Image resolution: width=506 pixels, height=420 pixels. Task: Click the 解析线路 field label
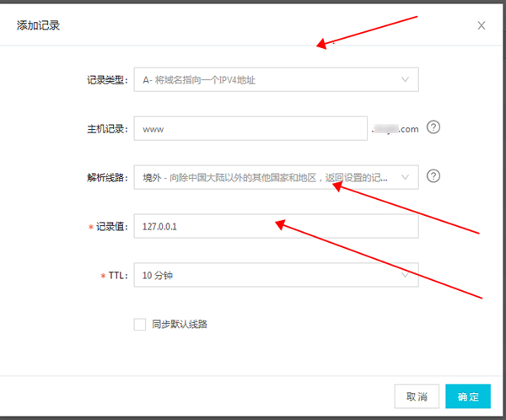(106, 177)
